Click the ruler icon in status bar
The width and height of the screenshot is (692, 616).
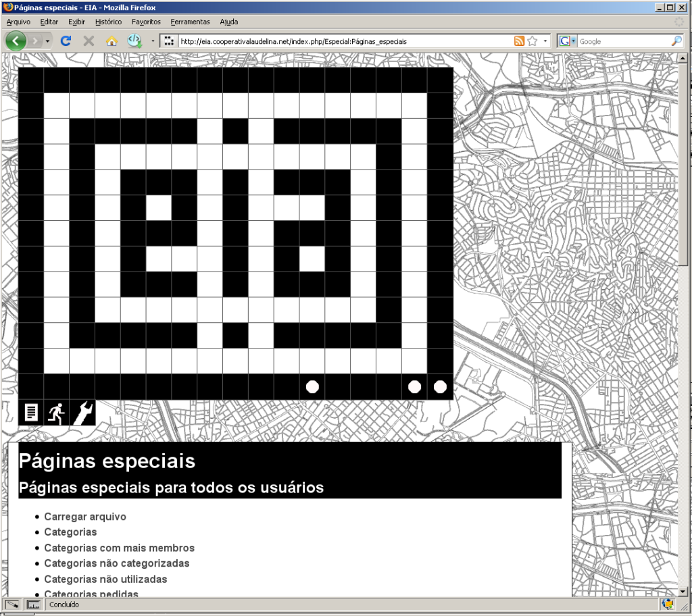pyautogui.click(x=33, y=605)
